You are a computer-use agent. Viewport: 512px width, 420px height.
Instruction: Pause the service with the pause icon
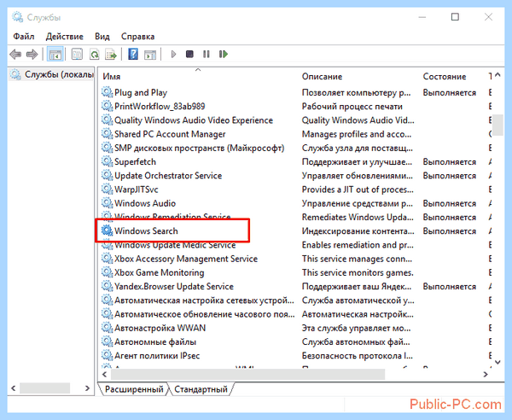point(206,54)
